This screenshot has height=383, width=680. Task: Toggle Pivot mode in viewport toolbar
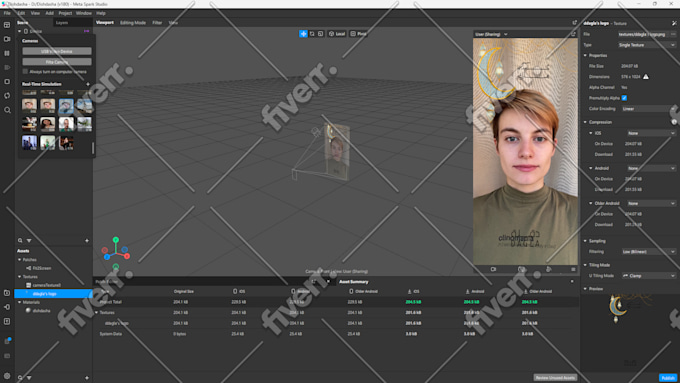click(x=359, y=34)
